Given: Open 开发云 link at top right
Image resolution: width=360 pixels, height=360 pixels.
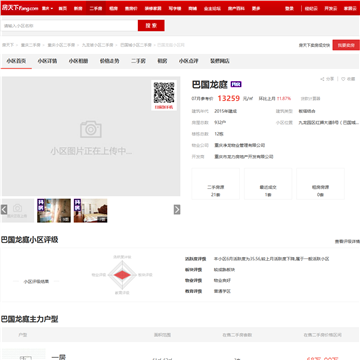Looking at the screenshot, I should 331,8.
